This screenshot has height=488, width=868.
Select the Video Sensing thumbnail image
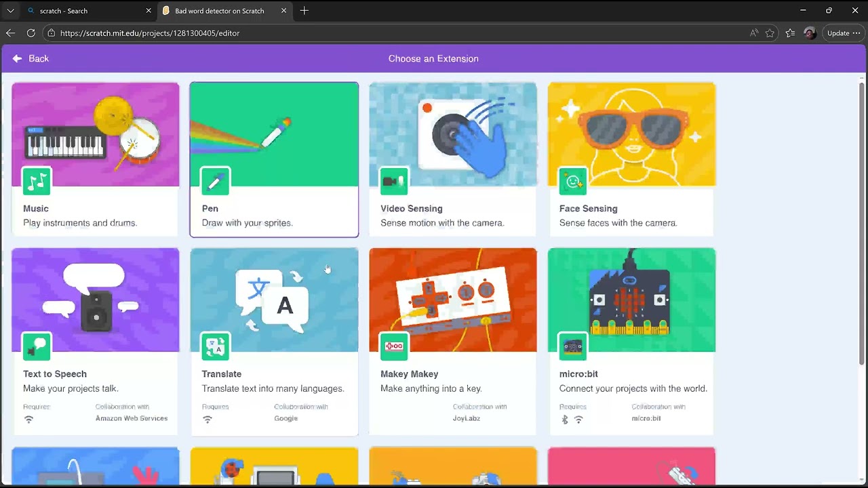click(453, 134)
